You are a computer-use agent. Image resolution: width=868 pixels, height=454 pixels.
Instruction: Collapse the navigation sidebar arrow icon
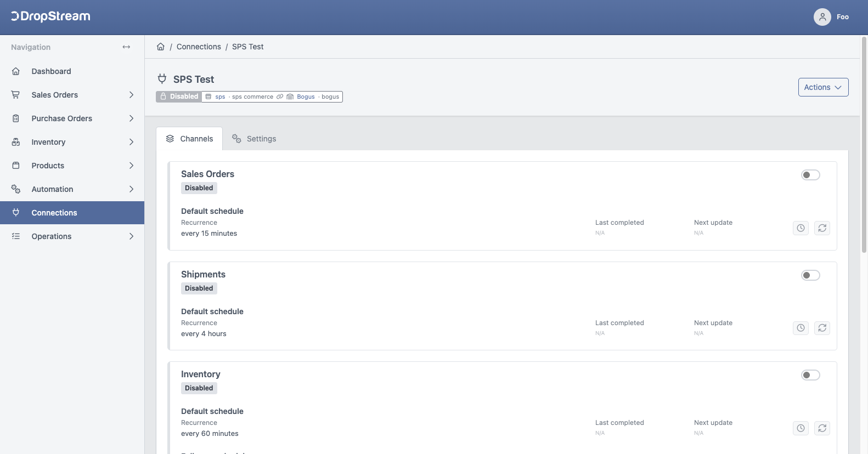126,47
